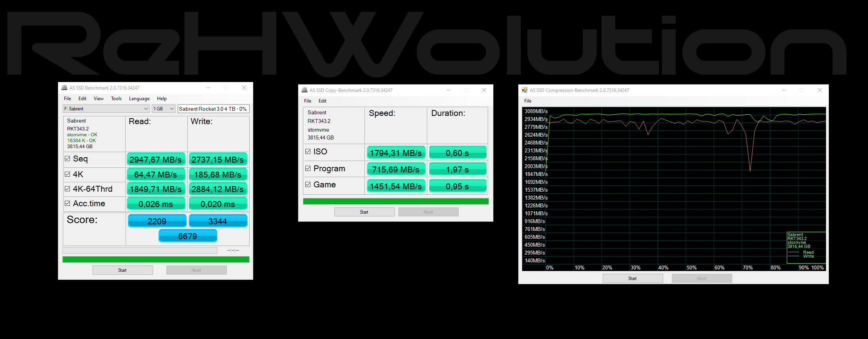868x339 pixels.
Task: Click the 50% axis label on compression graph
Action: (x=691, y=268)
